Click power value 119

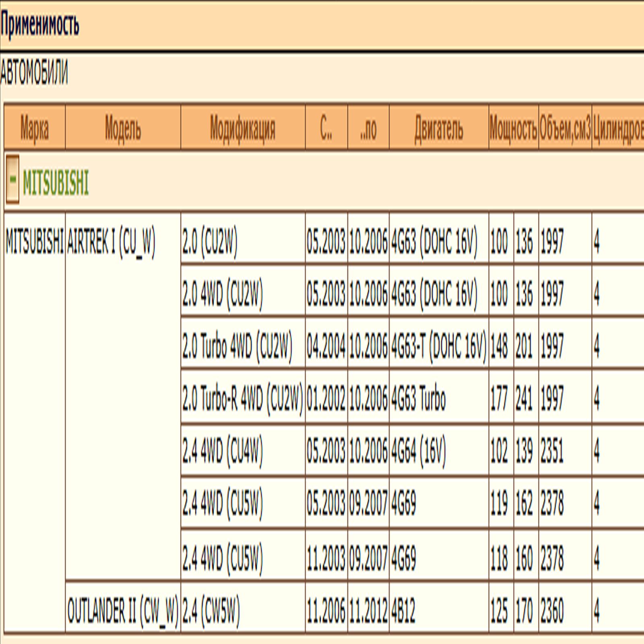click(499, 504)
